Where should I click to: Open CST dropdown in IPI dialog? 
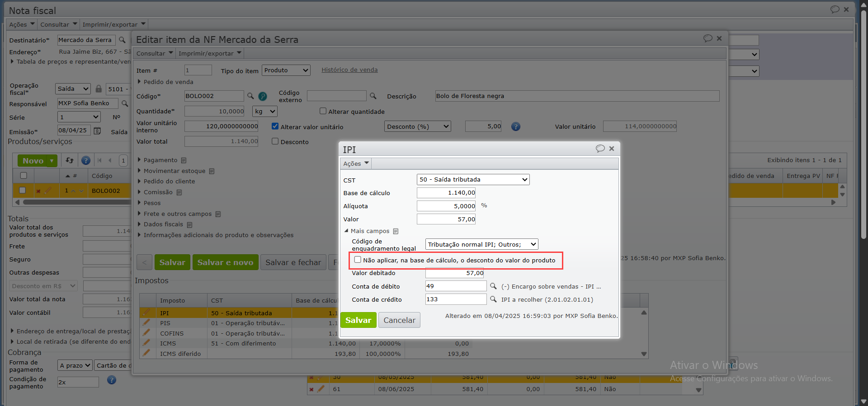[x=473, y=179]
